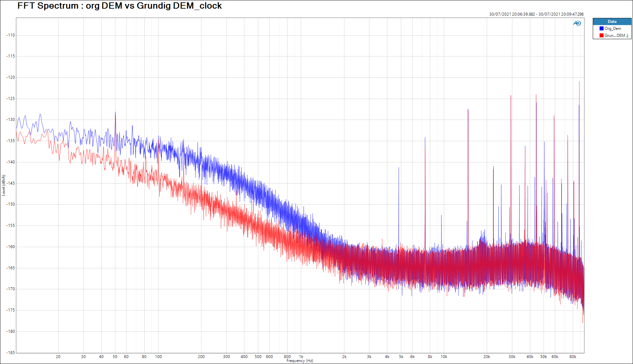Click the FFT Spectrum graph title
Viewport: 633px width, 364px height.
[x=120, y=6]
